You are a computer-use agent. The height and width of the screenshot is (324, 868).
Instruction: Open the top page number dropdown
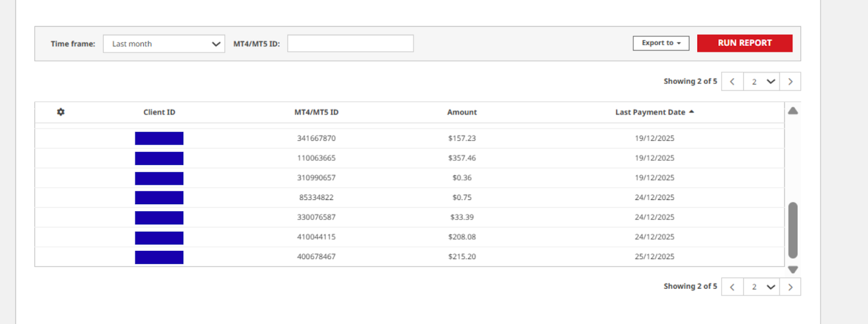point(762,81)
